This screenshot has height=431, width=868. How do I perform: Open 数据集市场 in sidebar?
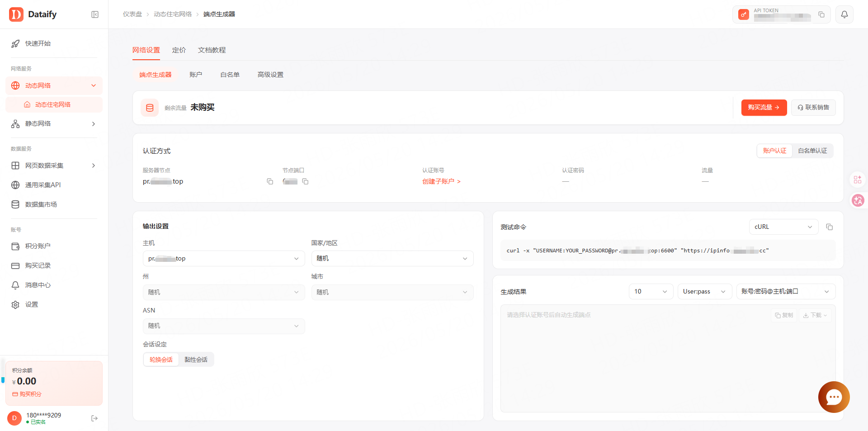(x=54, y=204)
